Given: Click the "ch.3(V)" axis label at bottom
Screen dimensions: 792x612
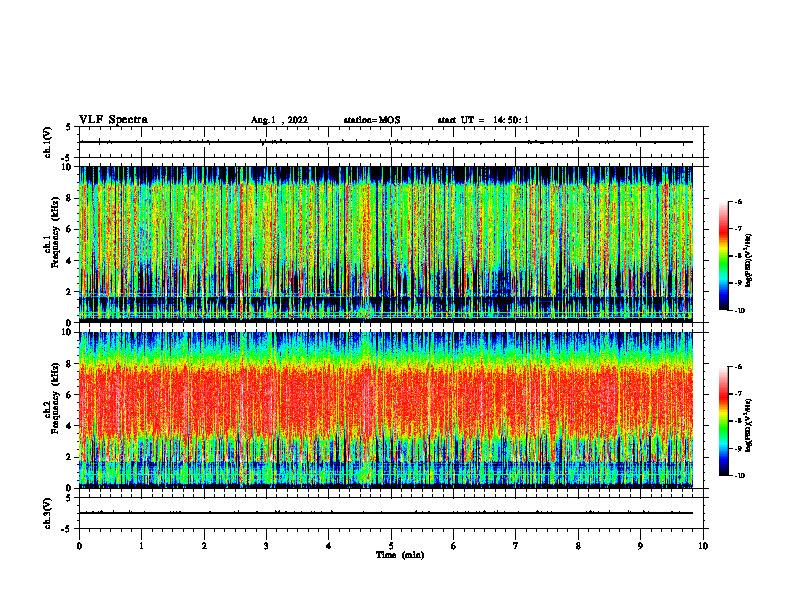Looking at the screenshot, I should [x=47, y=513].
